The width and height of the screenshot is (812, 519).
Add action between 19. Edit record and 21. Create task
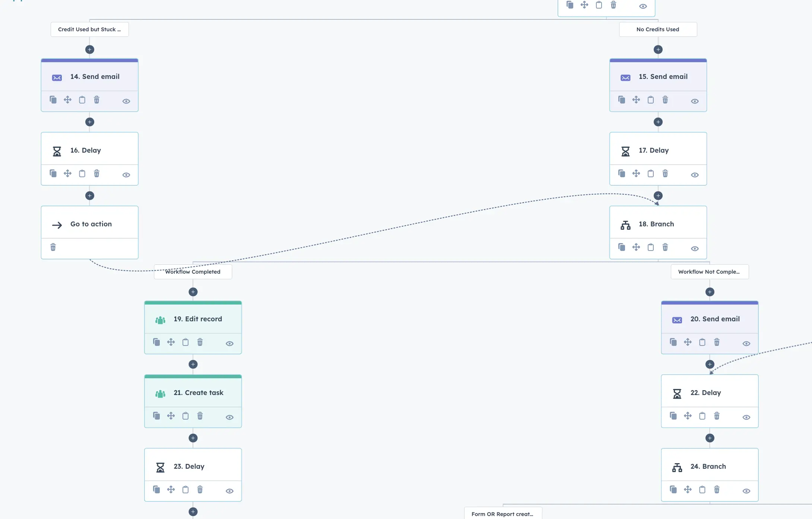[193, 364]
